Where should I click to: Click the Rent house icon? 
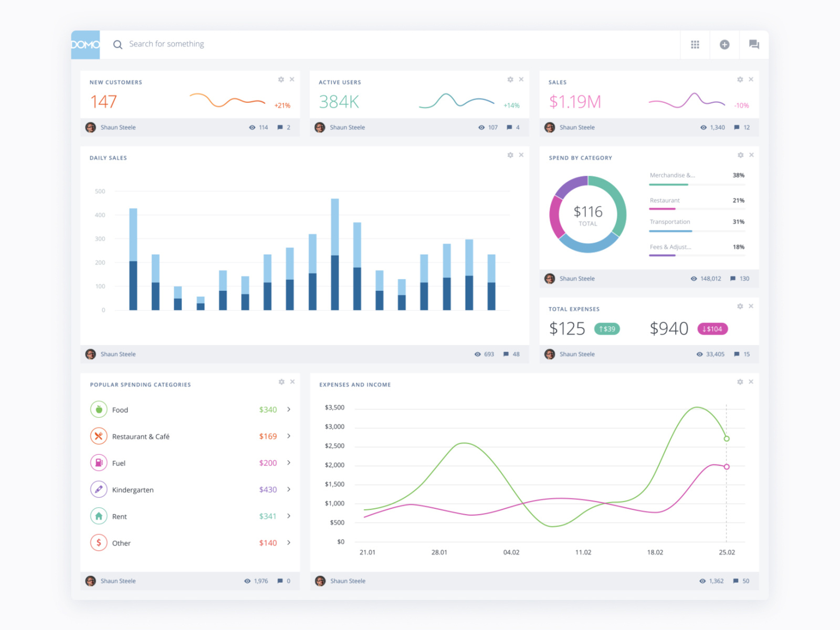coord(99,516)
